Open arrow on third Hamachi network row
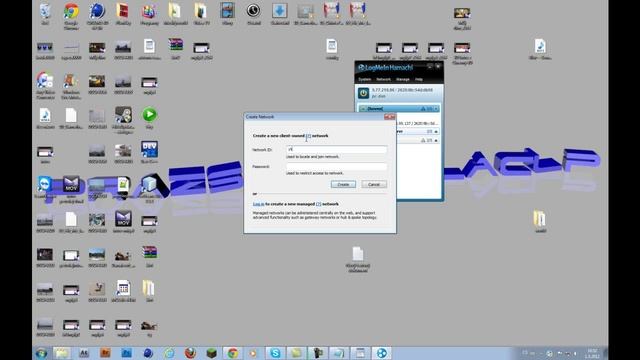This screenshot has width=640, height=360. (436, 140)
